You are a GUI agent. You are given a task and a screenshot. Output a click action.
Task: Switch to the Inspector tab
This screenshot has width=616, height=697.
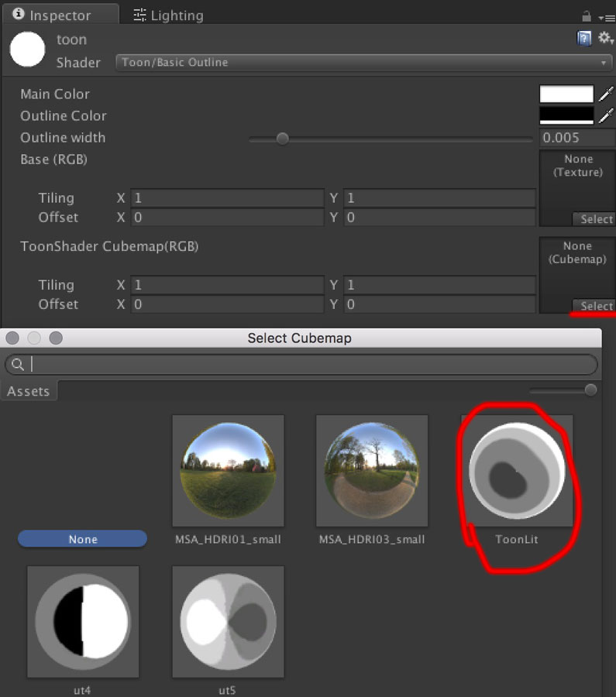60,15
